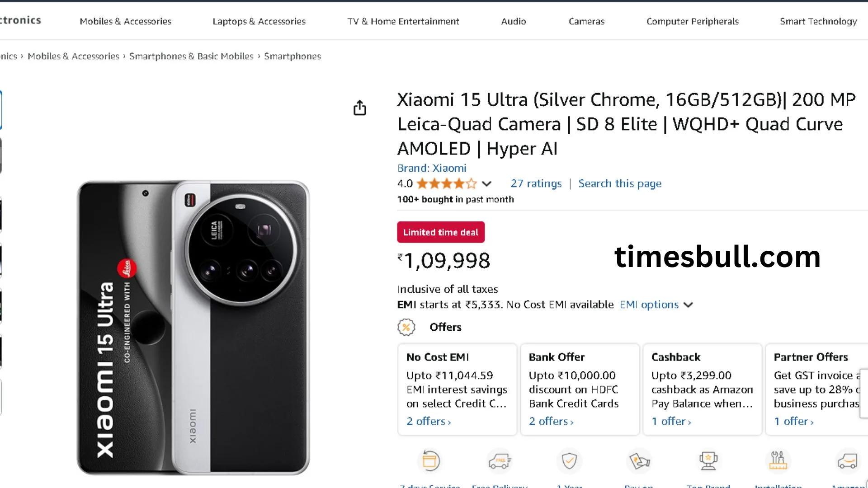This screenshot has height=488, width=868.
Task: Click the Brand: Xiaomi link
Action: point(431,168)
